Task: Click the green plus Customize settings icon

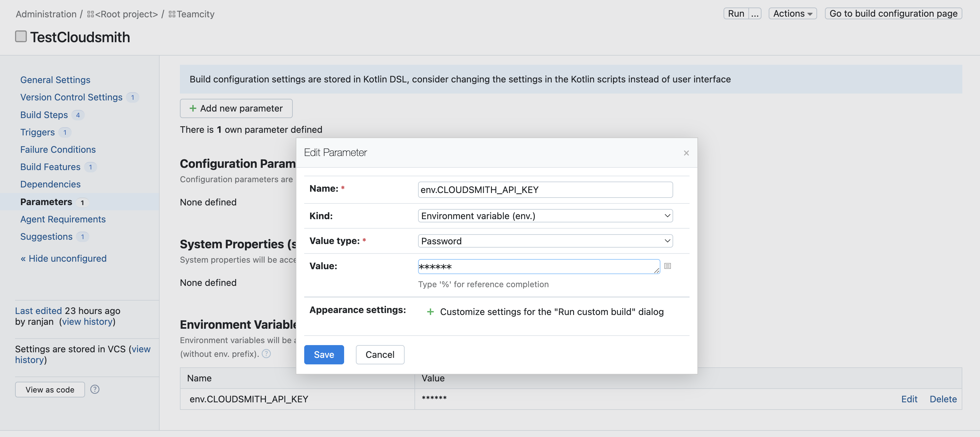Action: click(x=430, y=311)
